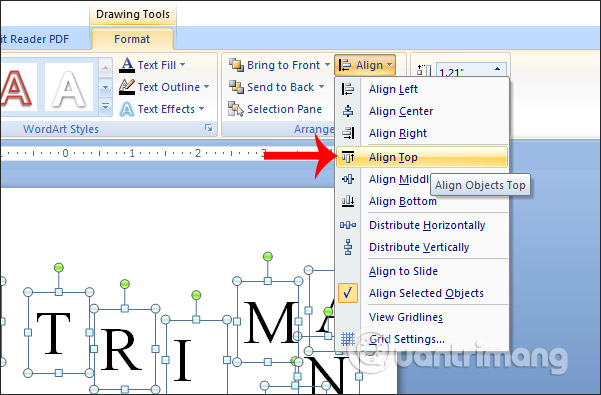The height and width of the screenshot is (395, 601).
Task: Click rotation handle above the M box
Action: pos(268,256)
